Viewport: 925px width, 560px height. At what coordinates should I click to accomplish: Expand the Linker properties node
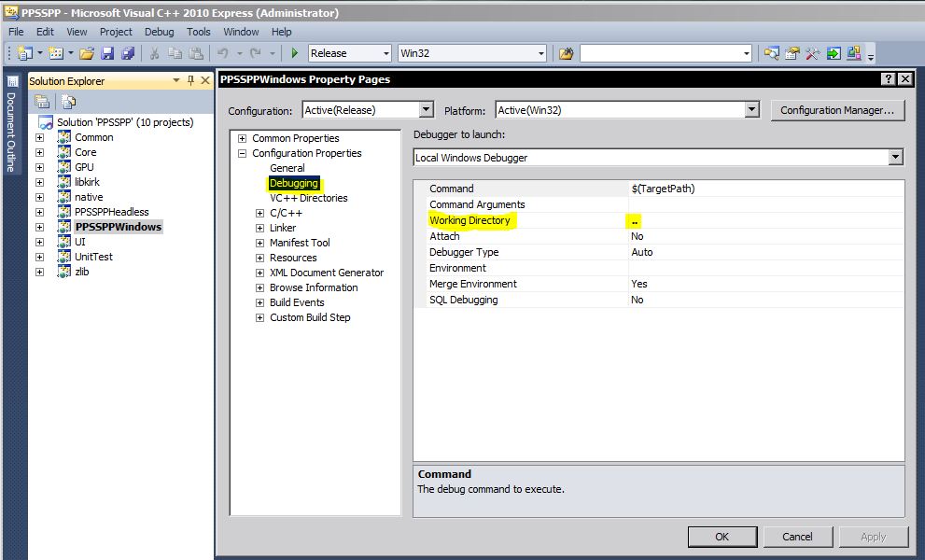260,228
